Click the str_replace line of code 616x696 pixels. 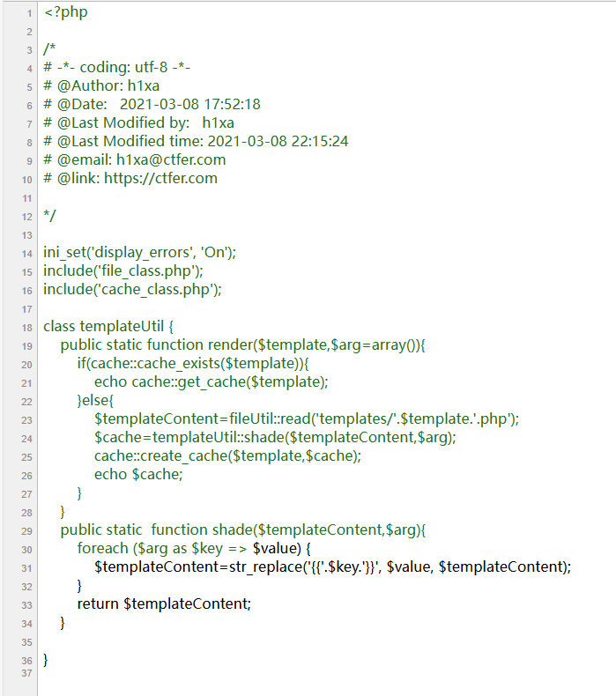(x=332, y=567)
